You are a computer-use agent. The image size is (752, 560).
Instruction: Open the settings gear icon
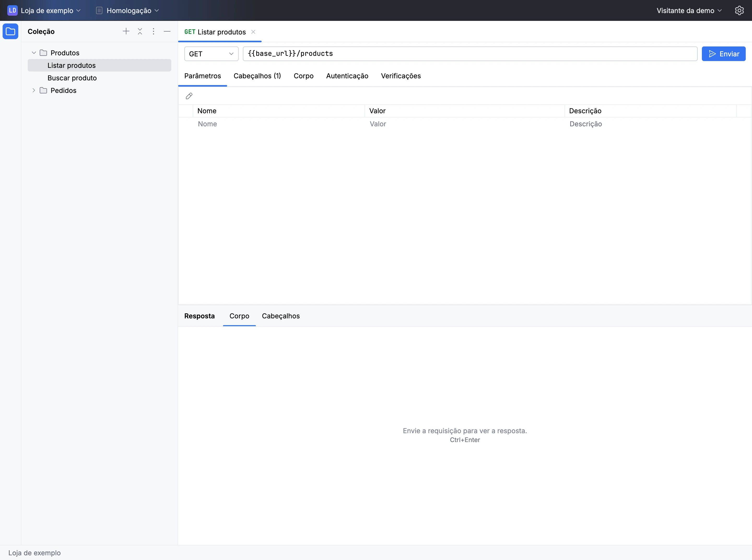point(739,10)
